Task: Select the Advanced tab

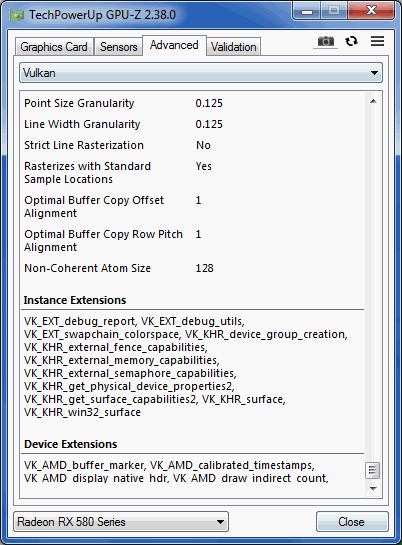Action: pos(174,45)
